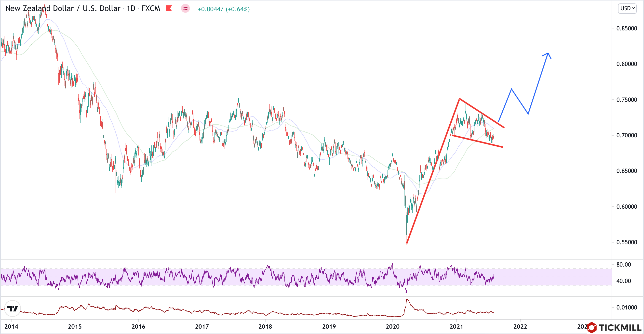Click the New Zealand Dollar symbol title
644x334 pixels.
(x=63, y=9)
